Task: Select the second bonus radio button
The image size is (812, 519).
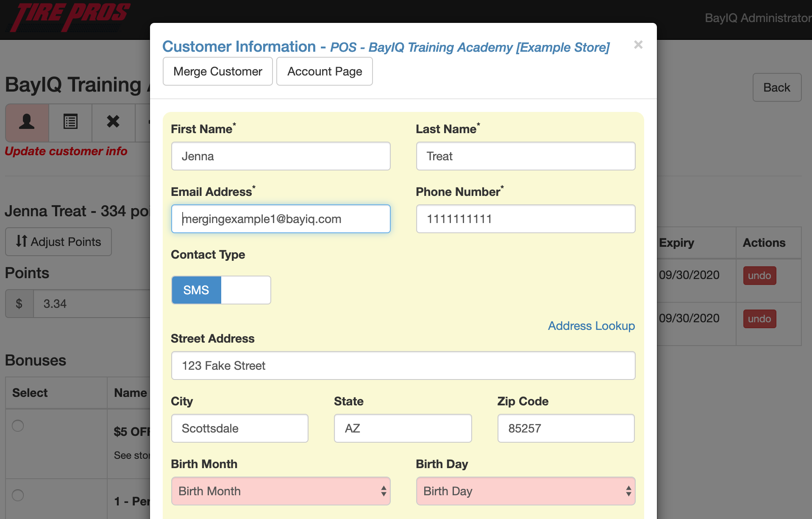Action: pos(18,495)
